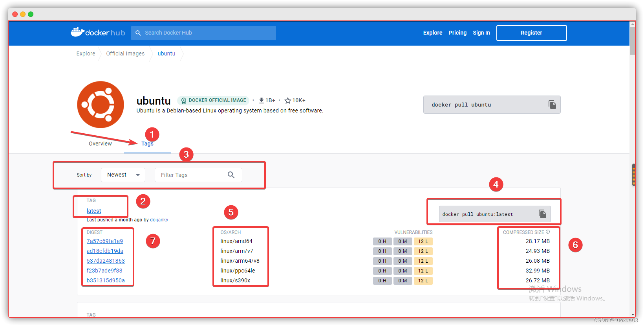Open digest 7a57c69fe1e9
This screenshot has height=326, width=644.
click(x=105, y=241)
